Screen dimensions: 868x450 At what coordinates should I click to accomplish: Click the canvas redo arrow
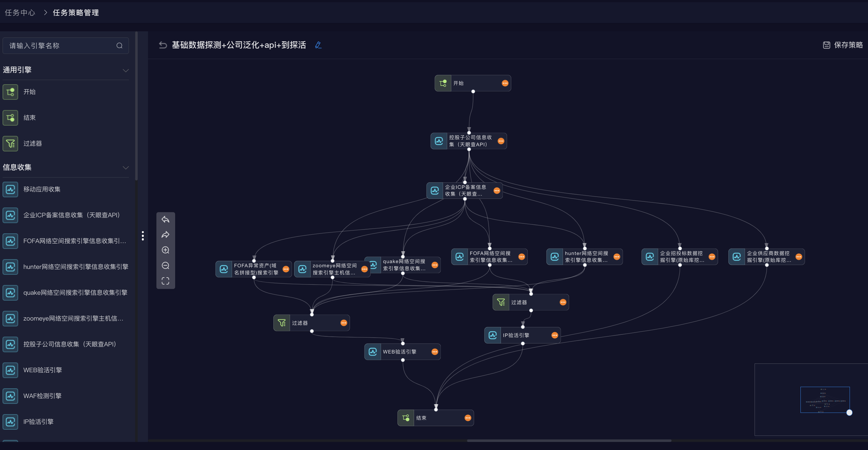165,235
